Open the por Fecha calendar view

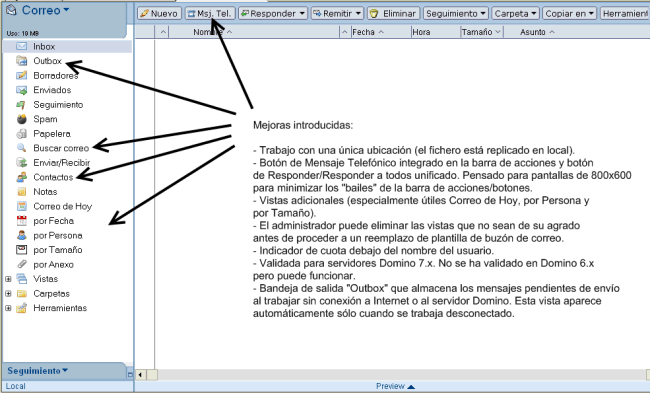pyautogui.click(x=53, y=221)
